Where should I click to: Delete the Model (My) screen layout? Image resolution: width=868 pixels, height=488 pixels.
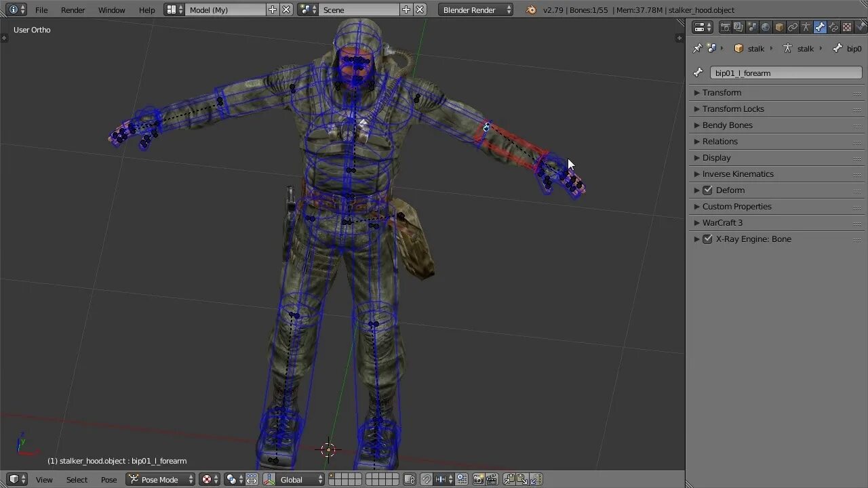pos(286,10)
